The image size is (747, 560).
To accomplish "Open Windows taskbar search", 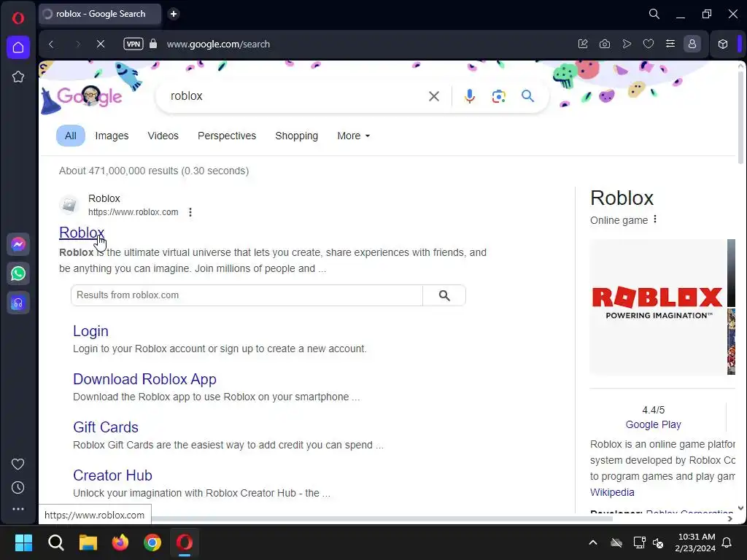I will click(x=55, y=542).
